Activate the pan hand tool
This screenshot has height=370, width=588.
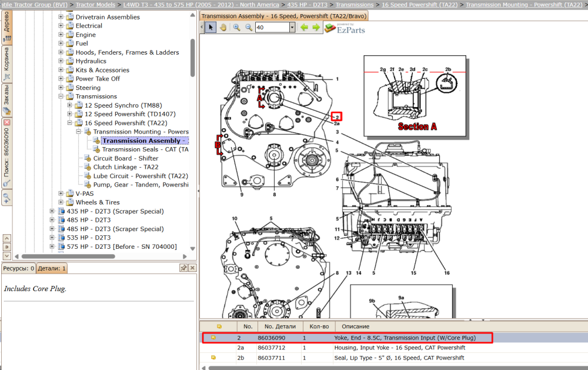coord(223,28)
